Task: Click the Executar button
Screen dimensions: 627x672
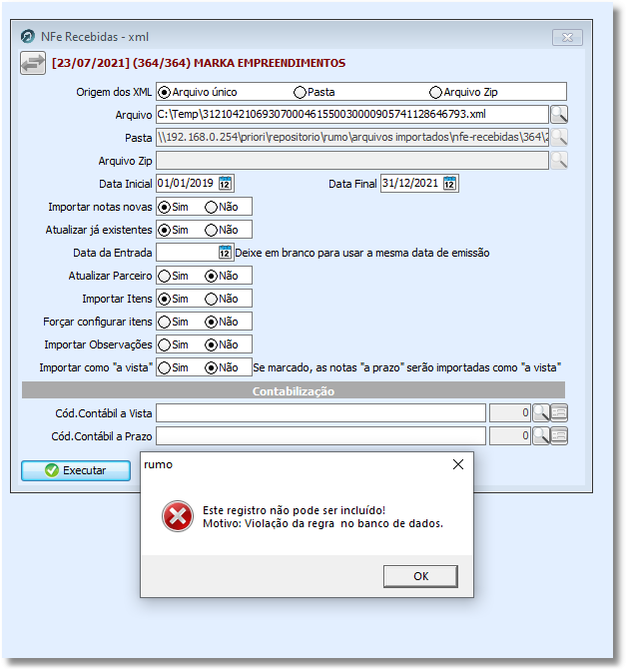Action: [76, 470]
